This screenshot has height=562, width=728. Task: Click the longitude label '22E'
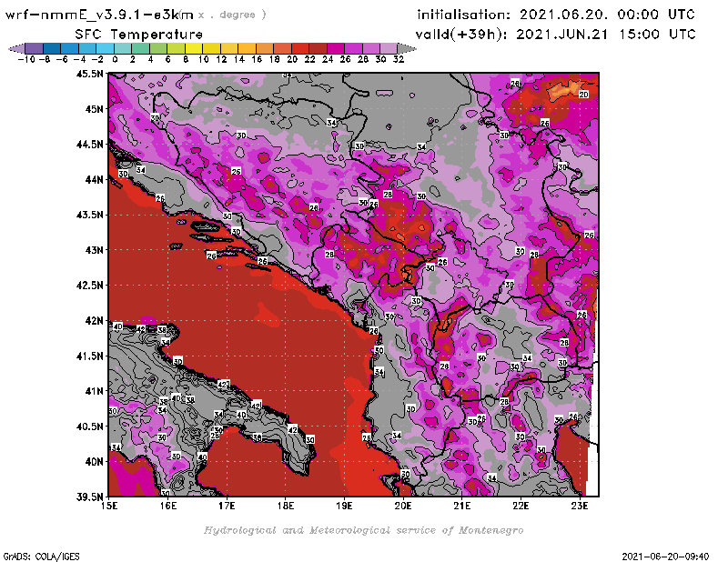click(x=521, y=506)
